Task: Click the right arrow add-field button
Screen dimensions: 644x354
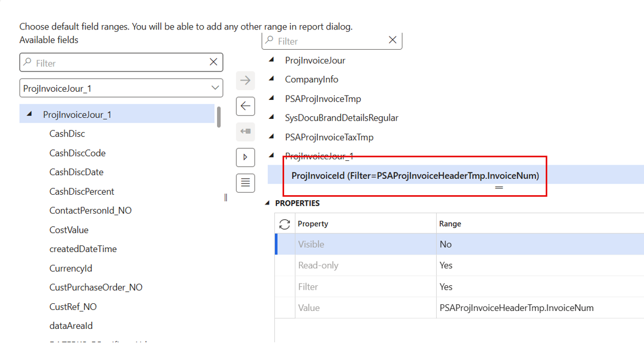Action: [x=245, y=80]
